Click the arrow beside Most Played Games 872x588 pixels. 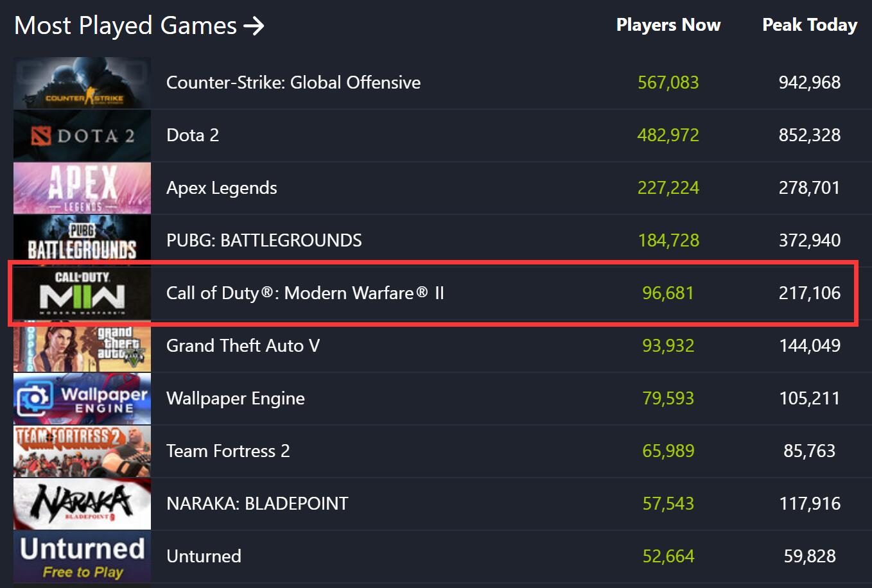click(x=254, y=26)
